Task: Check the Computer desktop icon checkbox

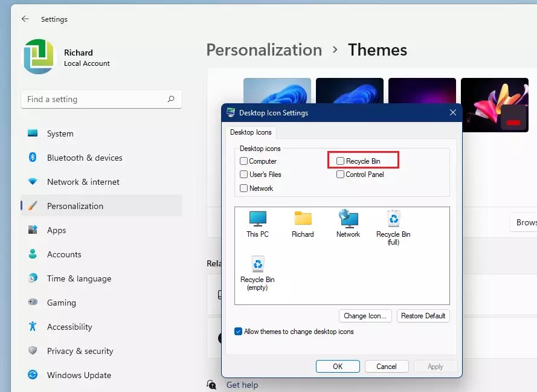Action: coord(243,161)
